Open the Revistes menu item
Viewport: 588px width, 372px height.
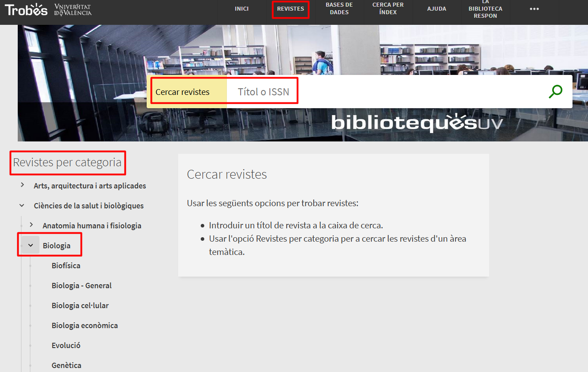pyautogui.click(x=290, y=9)
